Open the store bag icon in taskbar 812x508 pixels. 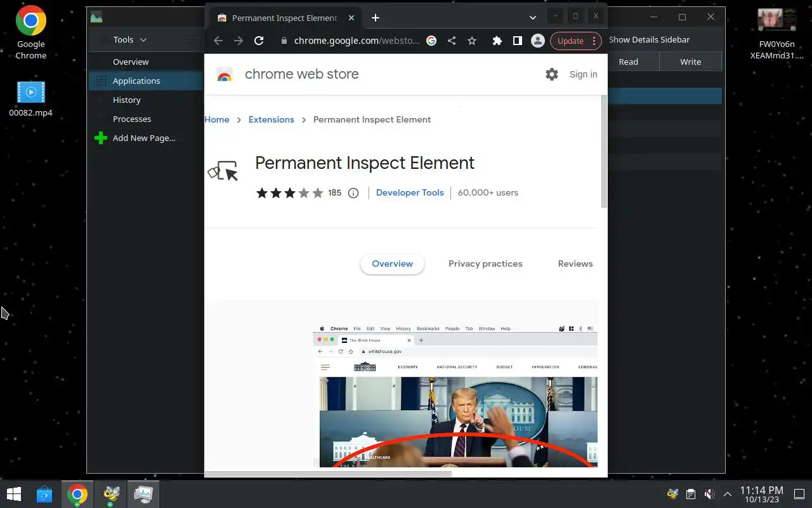click(x=44, y=493)
